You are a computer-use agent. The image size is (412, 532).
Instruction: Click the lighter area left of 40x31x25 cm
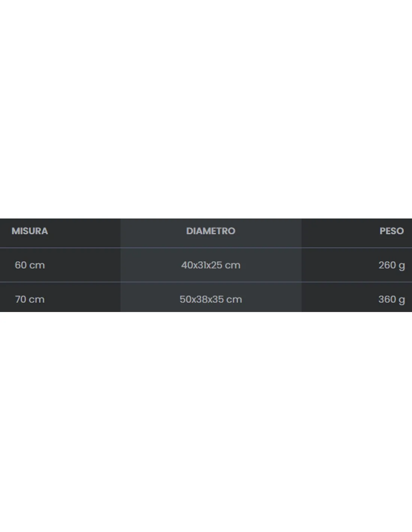tap(151, 265)
